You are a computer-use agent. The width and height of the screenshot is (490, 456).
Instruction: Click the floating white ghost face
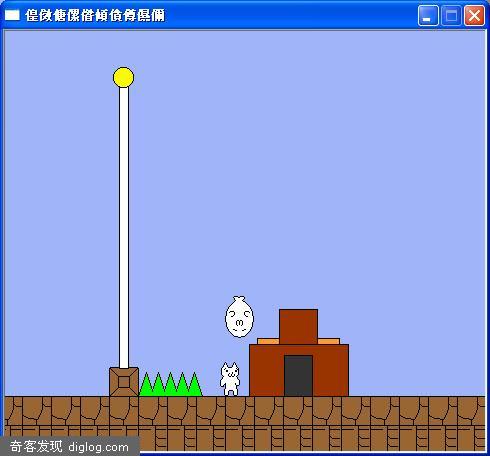tap(239, 317)
